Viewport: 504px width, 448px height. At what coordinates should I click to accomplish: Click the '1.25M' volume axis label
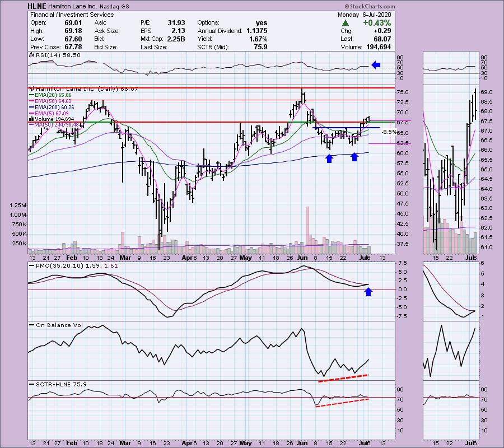click(x=18, y=206)
